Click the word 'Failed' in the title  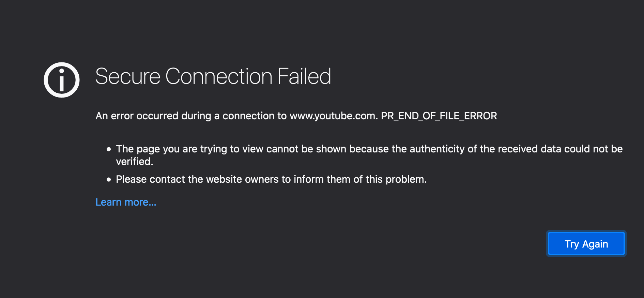tap(304, 76)
